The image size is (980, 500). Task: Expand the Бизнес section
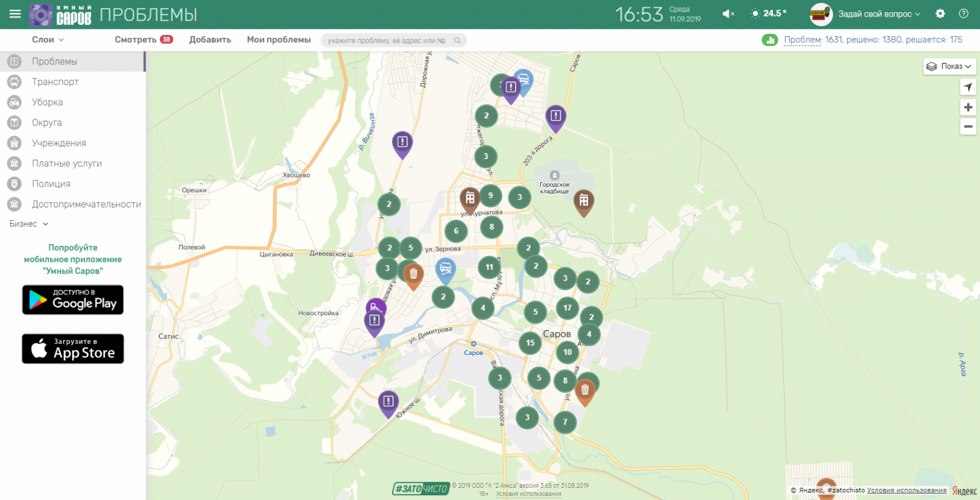click(28, 224)
